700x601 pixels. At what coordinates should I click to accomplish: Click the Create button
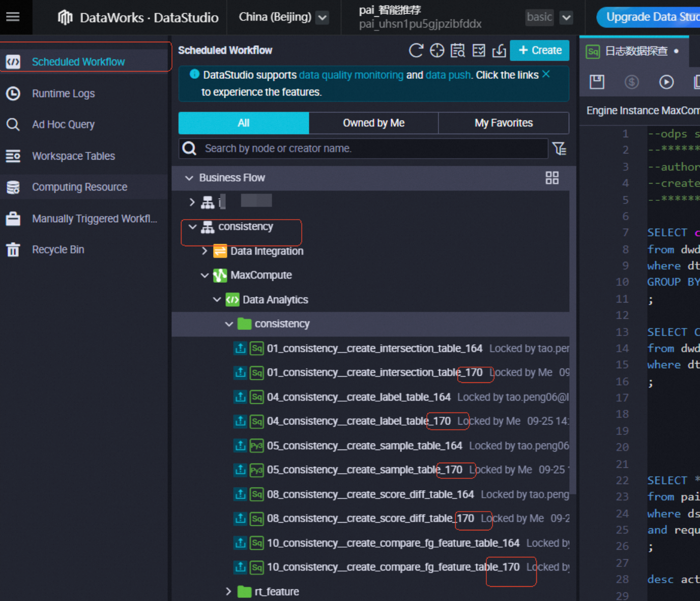point(539,50)
